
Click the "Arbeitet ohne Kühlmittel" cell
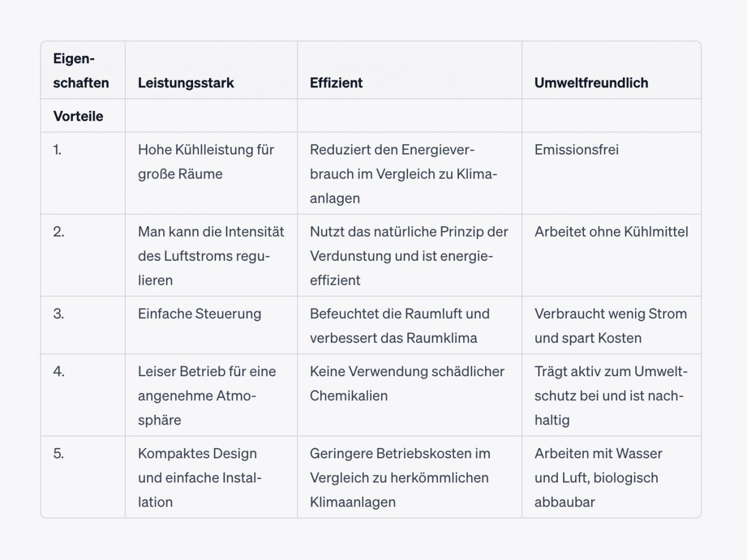pos(611,231)
